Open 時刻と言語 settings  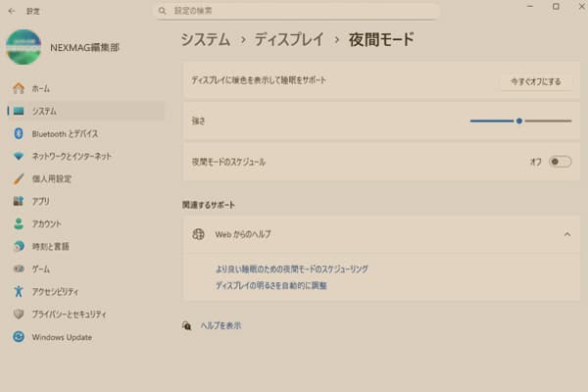pyautogui.click(x=85, y=246)
